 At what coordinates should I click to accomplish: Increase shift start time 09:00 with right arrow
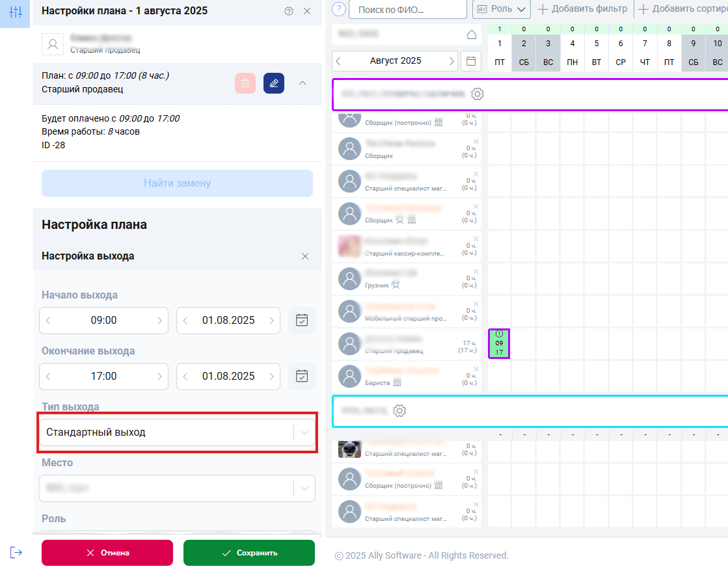(160, 321)
